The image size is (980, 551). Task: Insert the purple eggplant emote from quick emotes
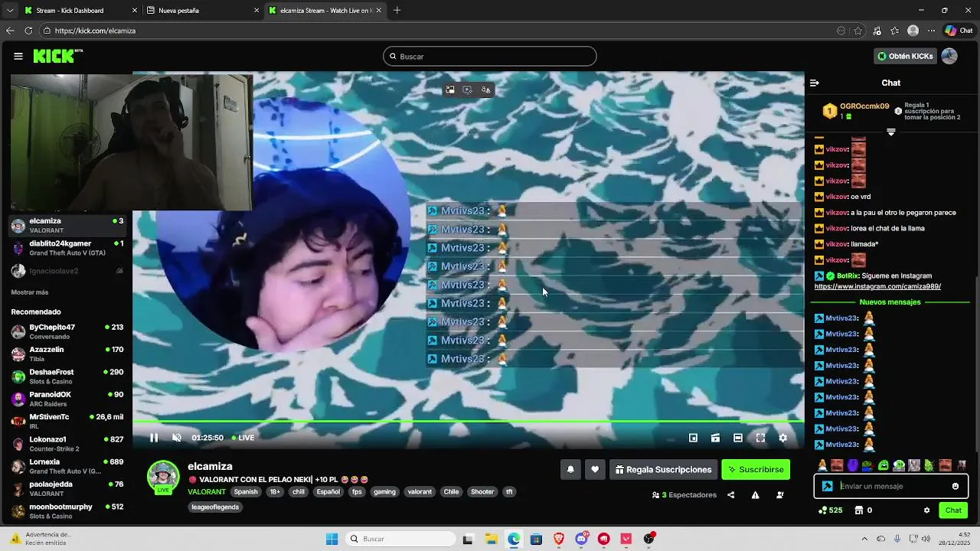pos(853,465)
